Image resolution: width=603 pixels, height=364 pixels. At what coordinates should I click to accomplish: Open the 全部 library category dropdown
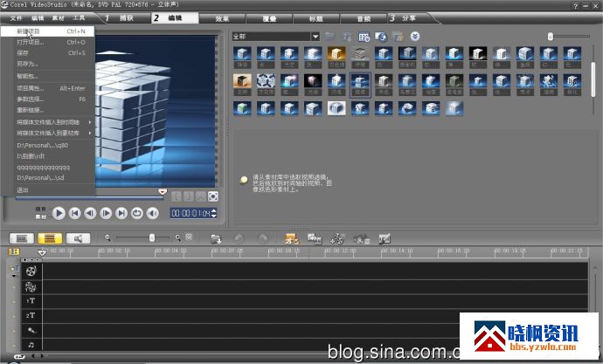click(315, 37)
